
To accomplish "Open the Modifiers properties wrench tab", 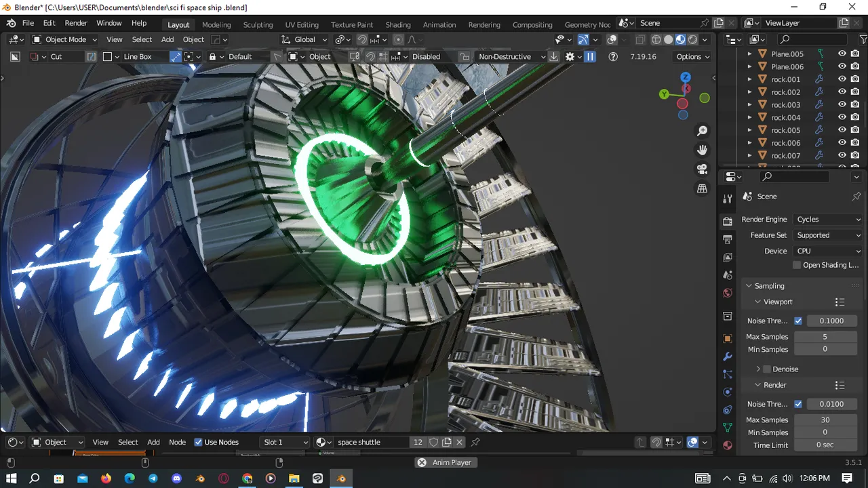I will 728,357.
